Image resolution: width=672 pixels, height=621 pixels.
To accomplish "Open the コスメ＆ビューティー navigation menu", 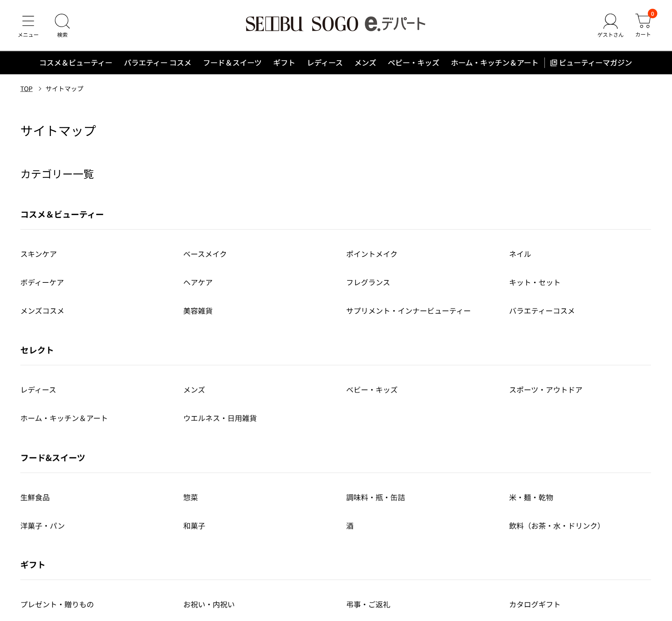I will point(76,63).
